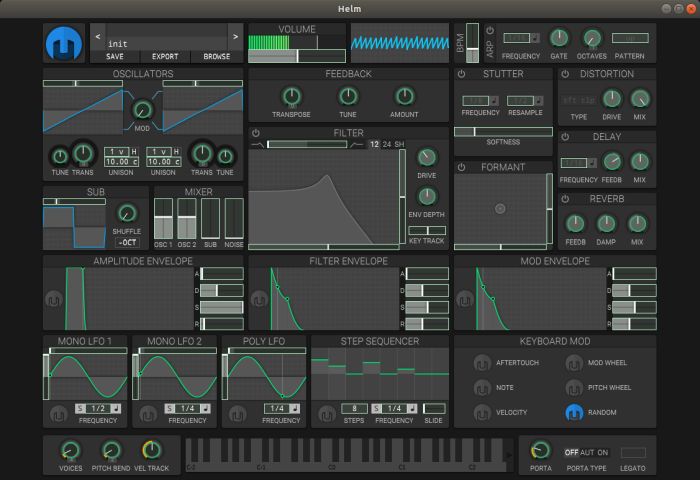Set porta type to OFF

(571, 452)
